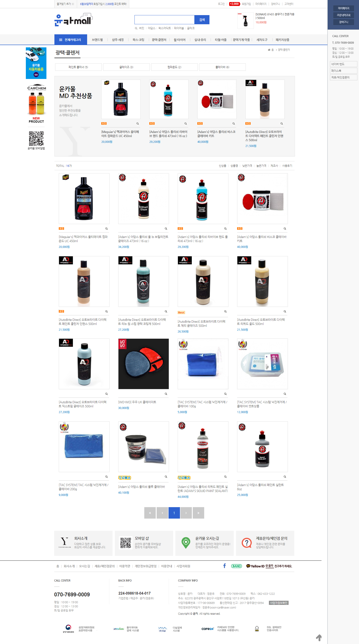
Task: Open AutoBrite Cherry Glaze product thumbnail
Action: pos(203,281)
